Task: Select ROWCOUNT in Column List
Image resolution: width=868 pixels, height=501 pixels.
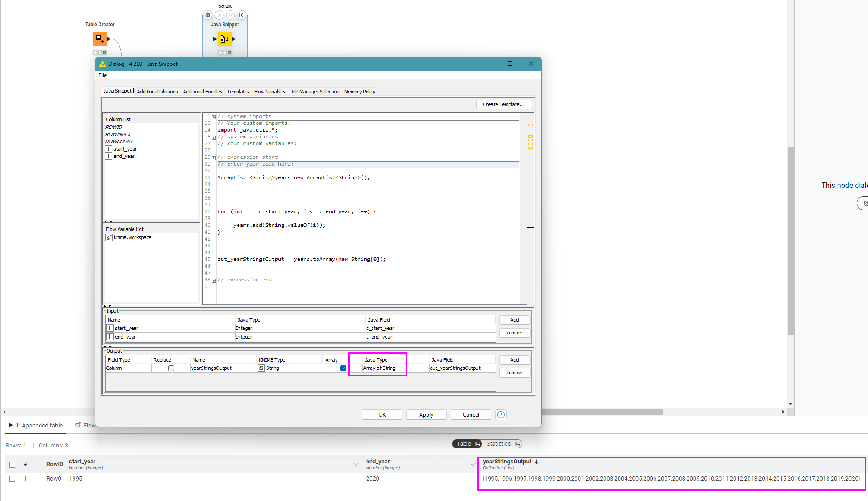Action: pyautogui.click(x=119, y=142)
